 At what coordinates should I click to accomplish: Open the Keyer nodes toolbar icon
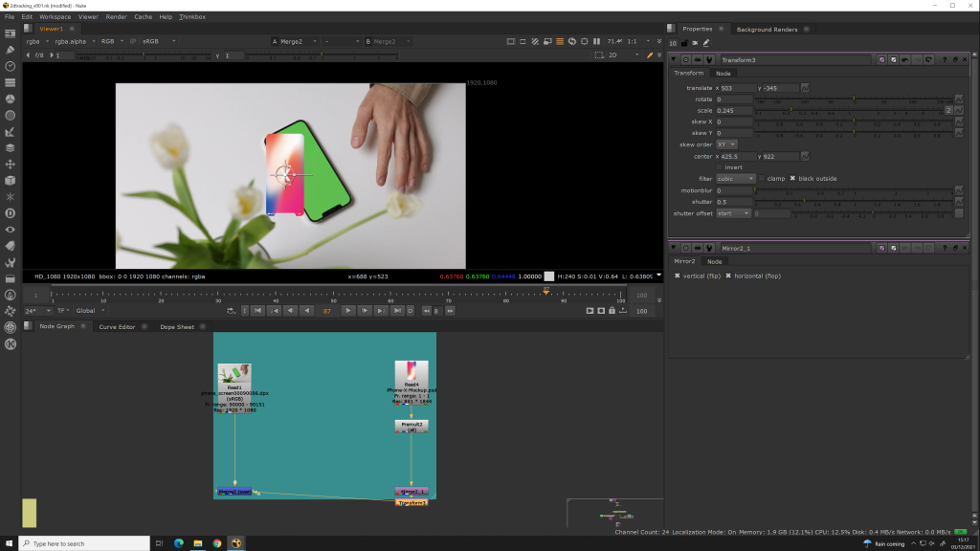click(10, 132)
